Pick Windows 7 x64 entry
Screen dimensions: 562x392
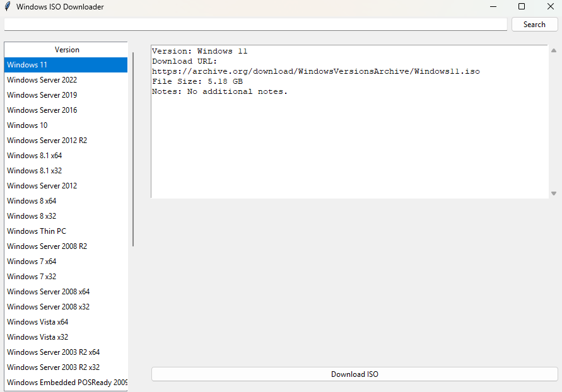point(66,262)
